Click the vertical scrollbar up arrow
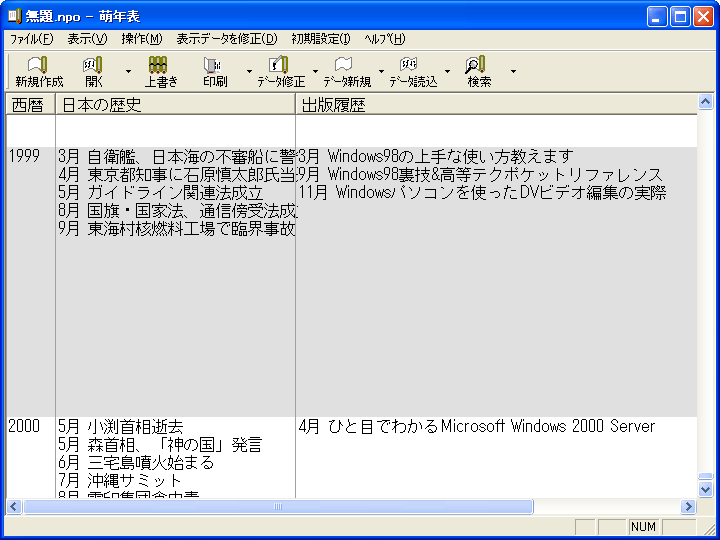The width and height of the screenshot is (720, 540). pyautogui.click(x=706, y=101)
